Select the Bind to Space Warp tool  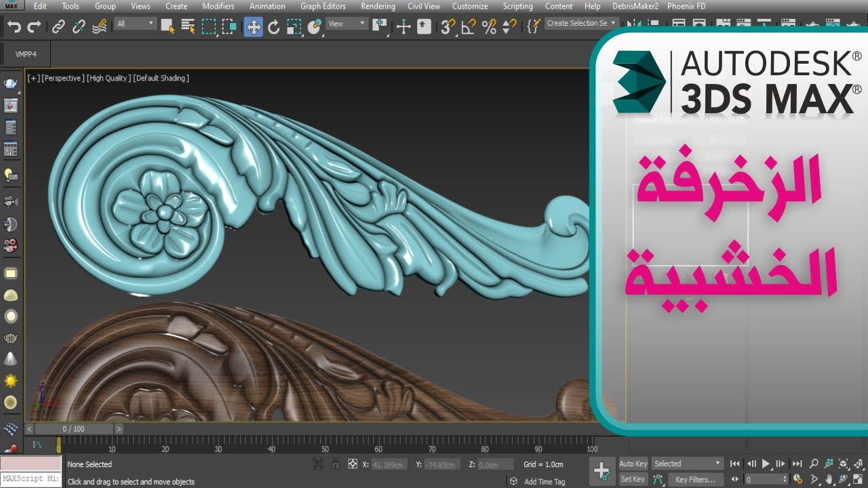[x=99, y=27]
